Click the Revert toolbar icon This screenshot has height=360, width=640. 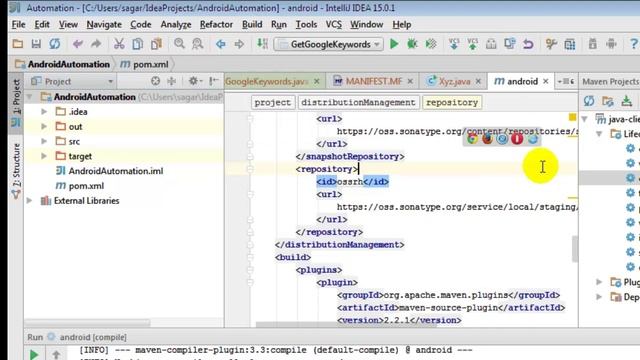[529, 44]
